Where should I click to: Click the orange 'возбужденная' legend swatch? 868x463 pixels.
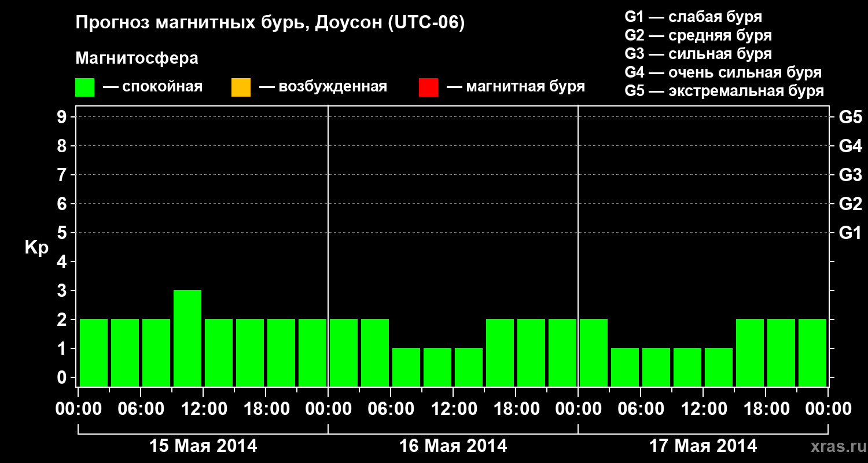[241, 87]
